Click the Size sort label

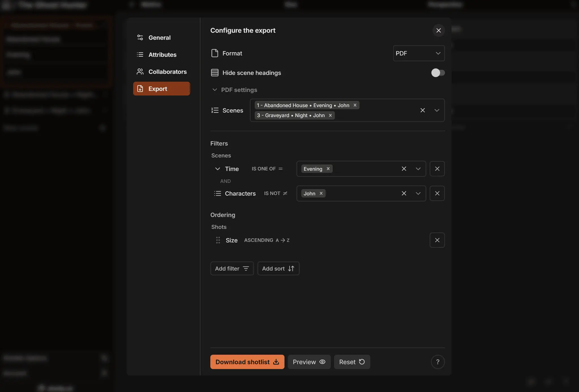tap(232, 240)
